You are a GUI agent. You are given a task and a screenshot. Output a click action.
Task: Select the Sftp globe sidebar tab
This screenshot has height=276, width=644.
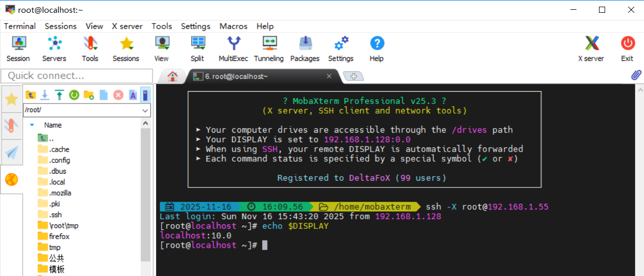(11, 179)
